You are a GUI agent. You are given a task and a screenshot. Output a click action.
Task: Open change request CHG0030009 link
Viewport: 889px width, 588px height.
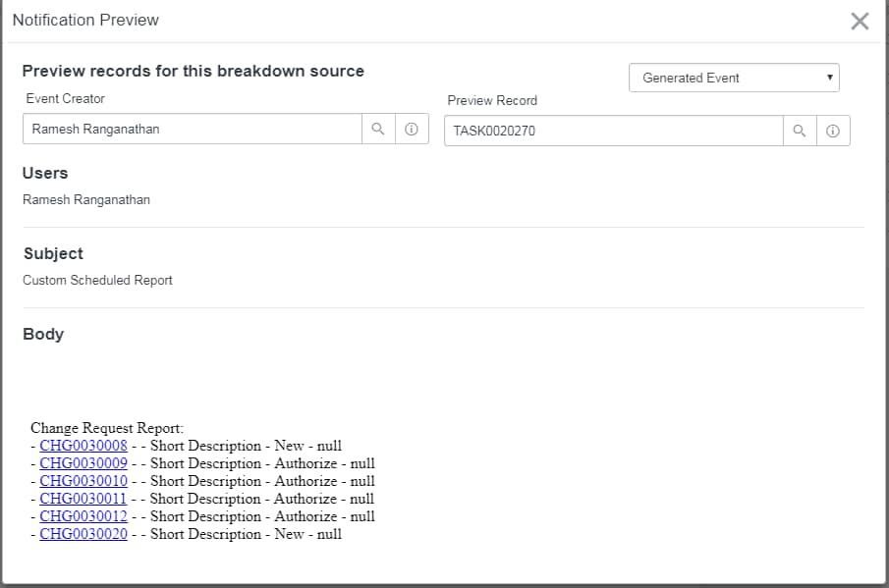(83, 463)
